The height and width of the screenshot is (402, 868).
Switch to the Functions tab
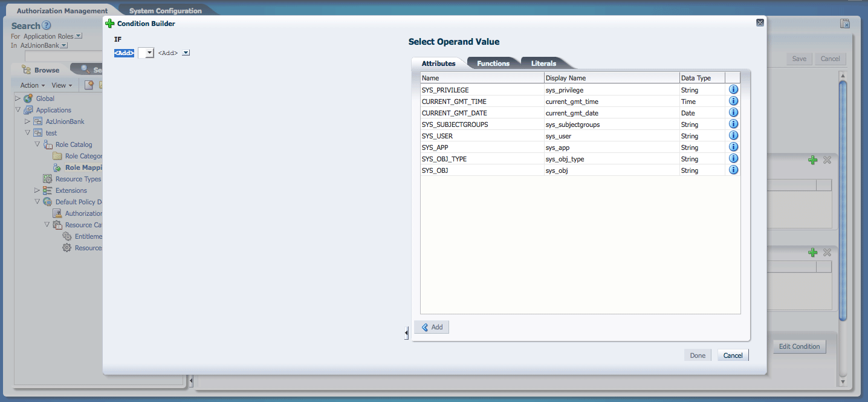[493, 63]
